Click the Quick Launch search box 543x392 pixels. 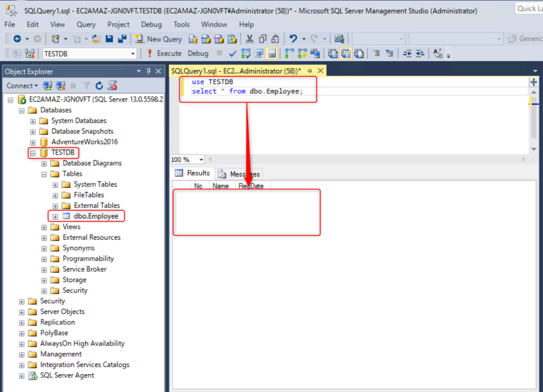tap(529, 8)
